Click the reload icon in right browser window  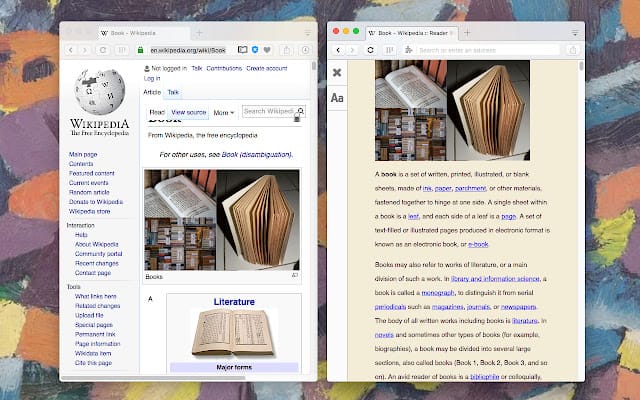click(371, 49)
